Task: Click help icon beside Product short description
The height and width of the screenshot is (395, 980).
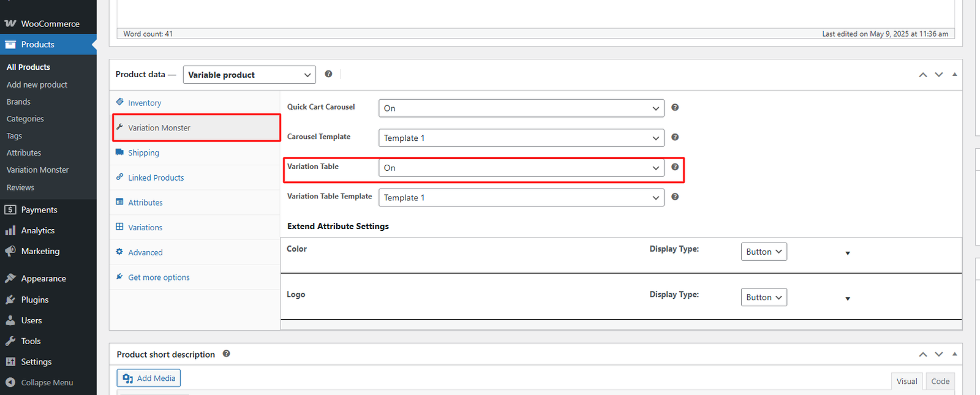Action: (226, 354)
